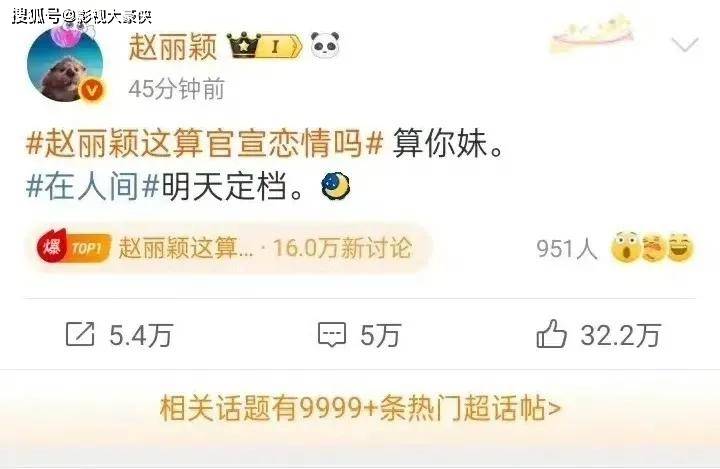This screenshot has width=720, height=469.
Task: Like the post with thumbs-up icon
Action: [x=551, y=333]
